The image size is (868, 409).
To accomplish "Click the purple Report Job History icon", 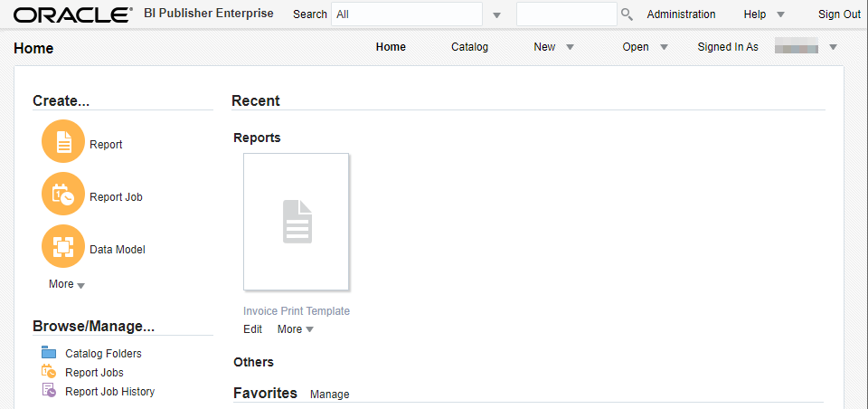I will pos(49,390).
